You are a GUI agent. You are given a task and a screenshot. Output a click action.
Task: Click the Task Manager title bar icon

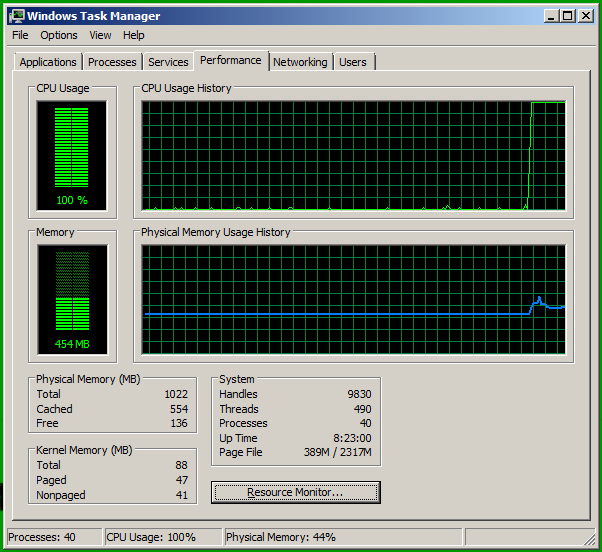(x=17, y=16)
